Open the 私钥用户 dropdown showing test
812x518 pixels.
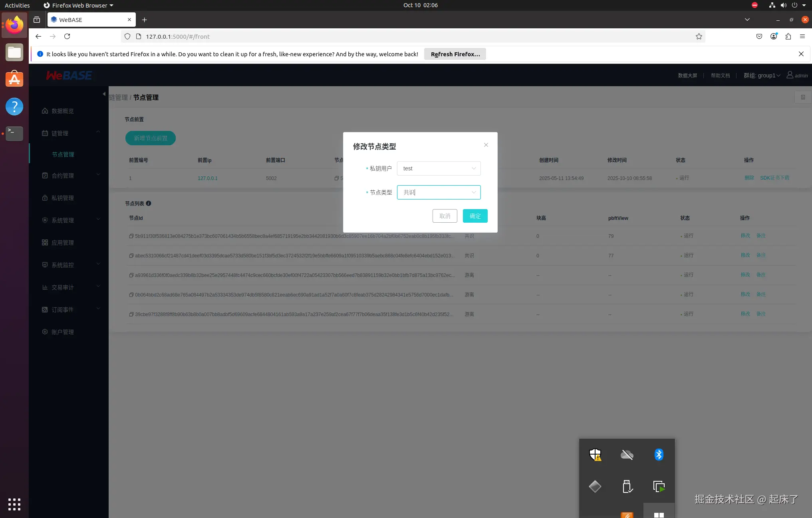click(439, 168)
